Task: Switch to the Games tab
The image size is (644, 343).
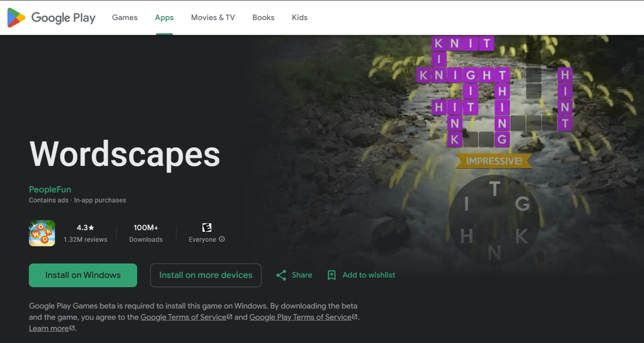Action: pos(125,18)
